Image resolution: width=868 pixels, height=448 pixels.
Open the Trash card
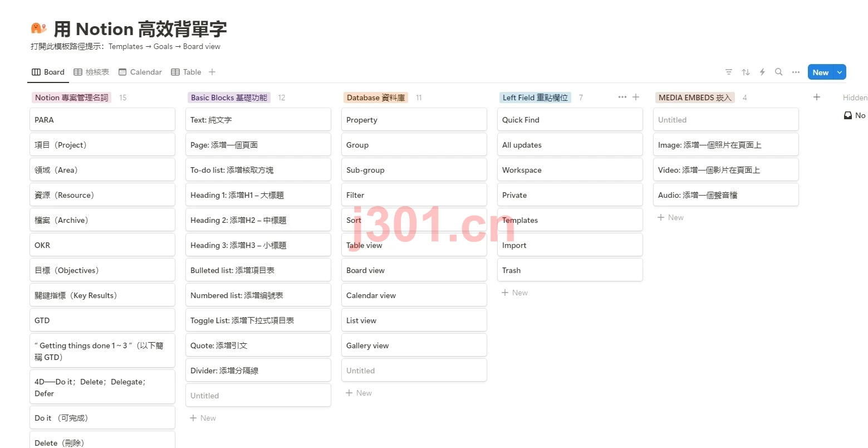pos(570,270)
